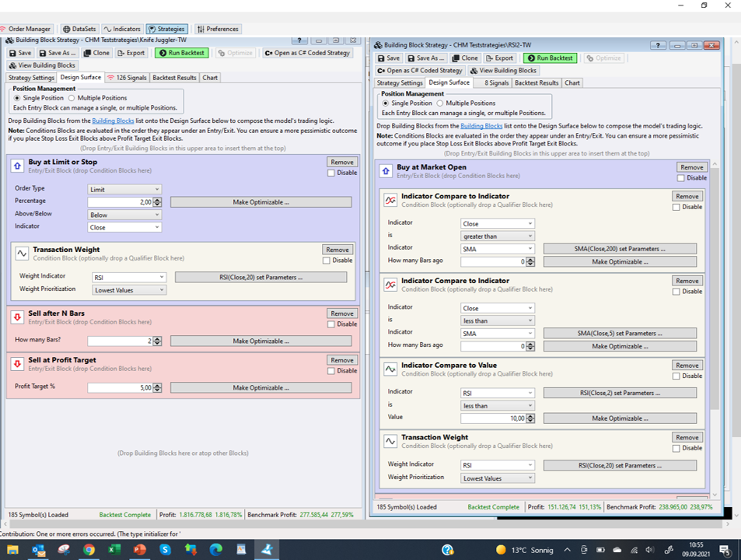
Task: Run Backtest for the Knife Juggler strategy
Action: (181, 53)
